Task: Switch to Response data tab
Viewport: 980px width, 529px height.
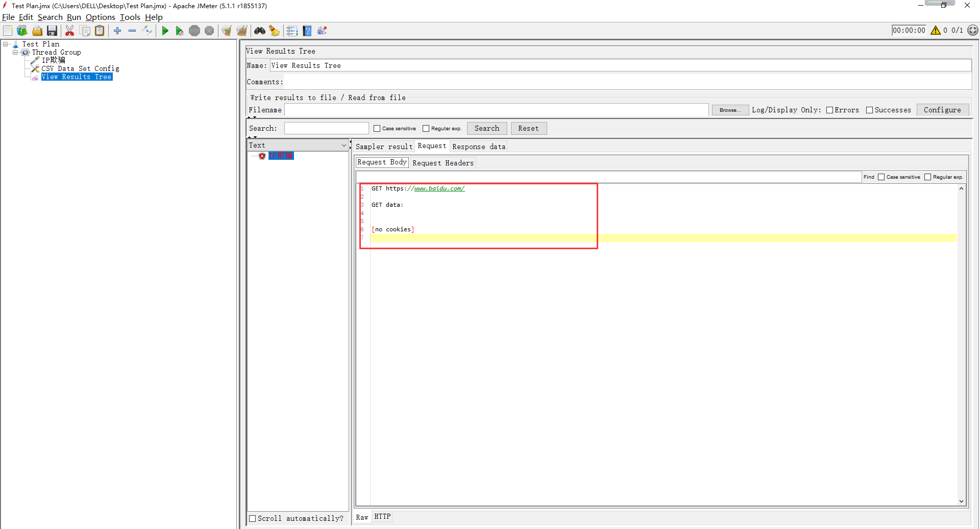Action: (479, 147)
